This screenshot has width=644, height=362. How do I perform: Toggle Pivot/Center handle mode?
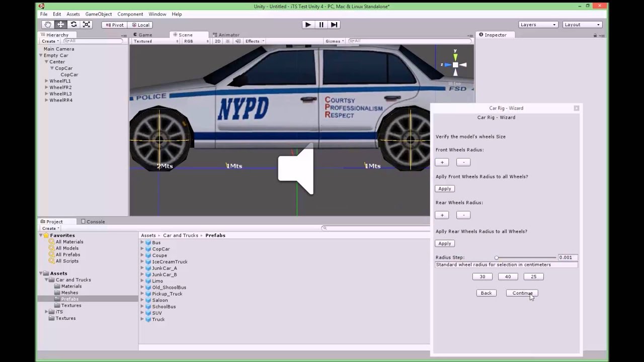pyautogui.click(x=114, y=25)
